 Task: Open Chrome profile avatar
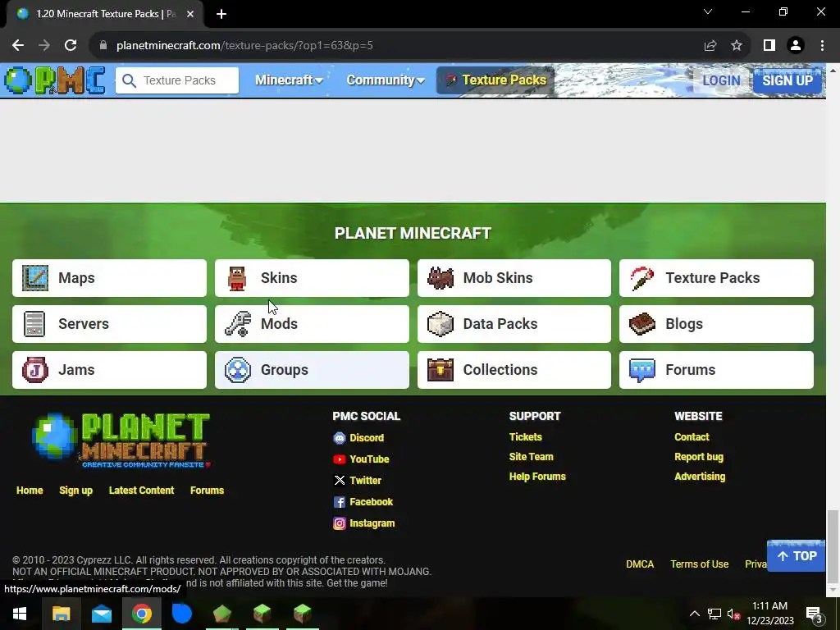[796, 46]
